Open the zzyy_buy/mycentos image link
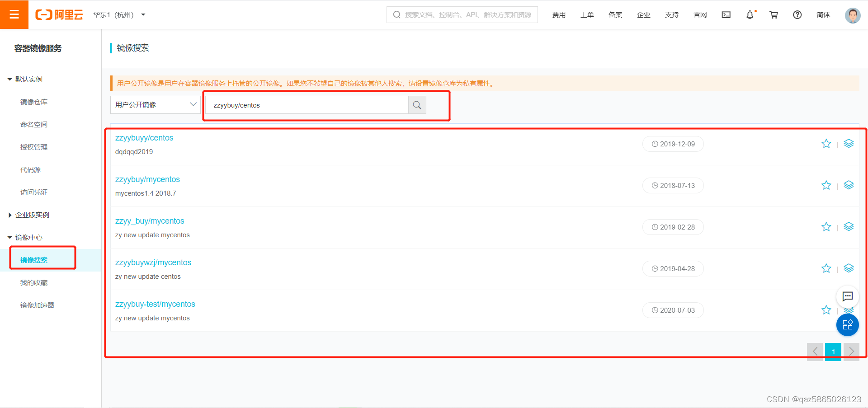 point(150,221)
